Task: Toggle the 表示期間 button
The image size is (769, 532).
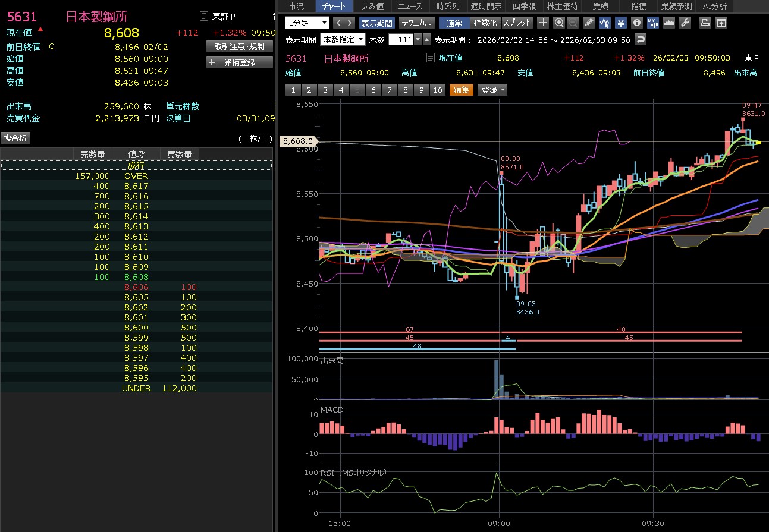Action: click(x=376, y=23)
